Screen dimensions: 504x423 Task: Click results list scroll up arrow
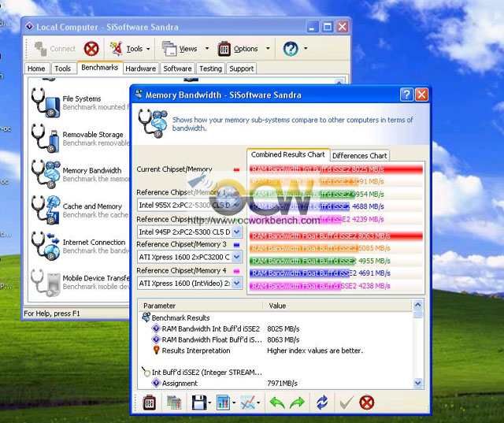point(418,304)
